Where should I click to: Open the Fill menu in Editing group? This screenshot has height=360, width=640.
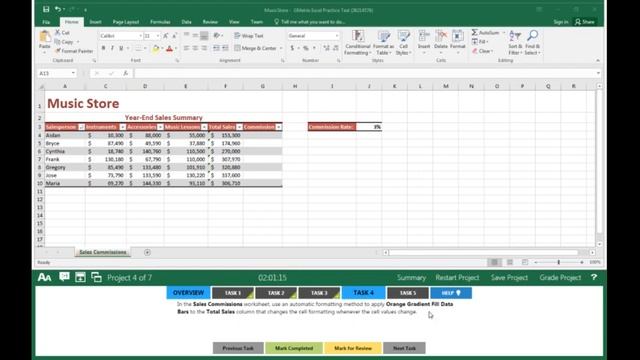(480, 42)
